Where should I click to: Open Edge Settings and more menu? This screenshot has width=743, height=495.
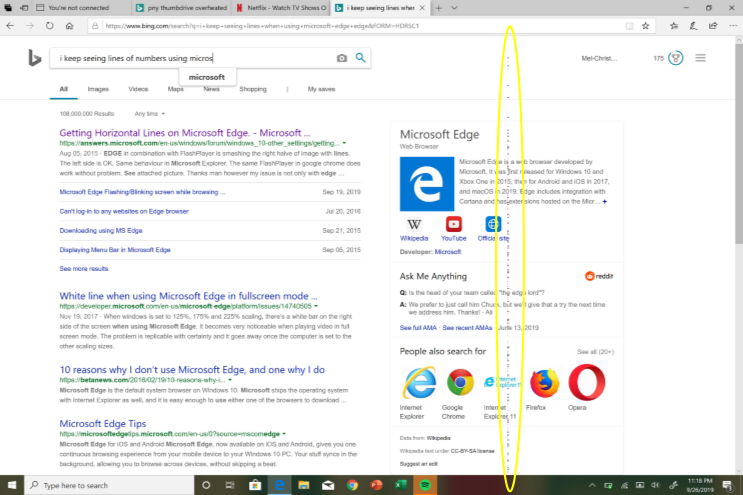733,26
